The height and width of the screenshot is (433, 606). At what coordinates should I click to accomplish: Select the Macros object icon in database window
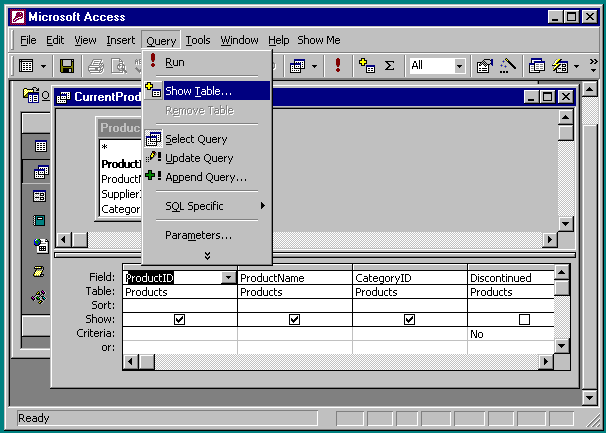click(x=38, y=272)
